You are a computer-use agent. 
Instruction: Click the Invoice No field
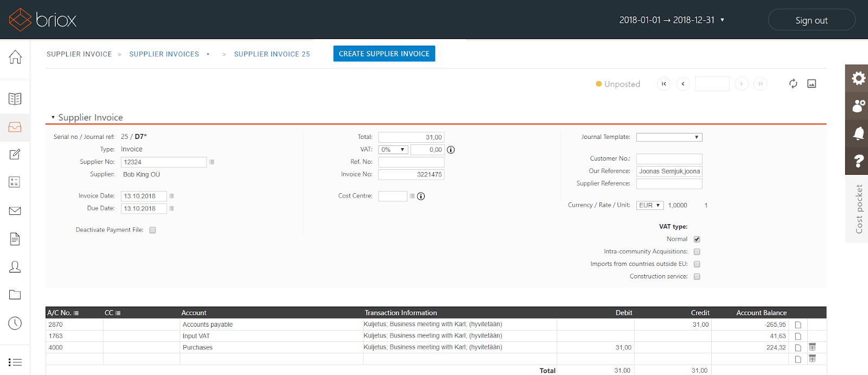pos(411,175)
